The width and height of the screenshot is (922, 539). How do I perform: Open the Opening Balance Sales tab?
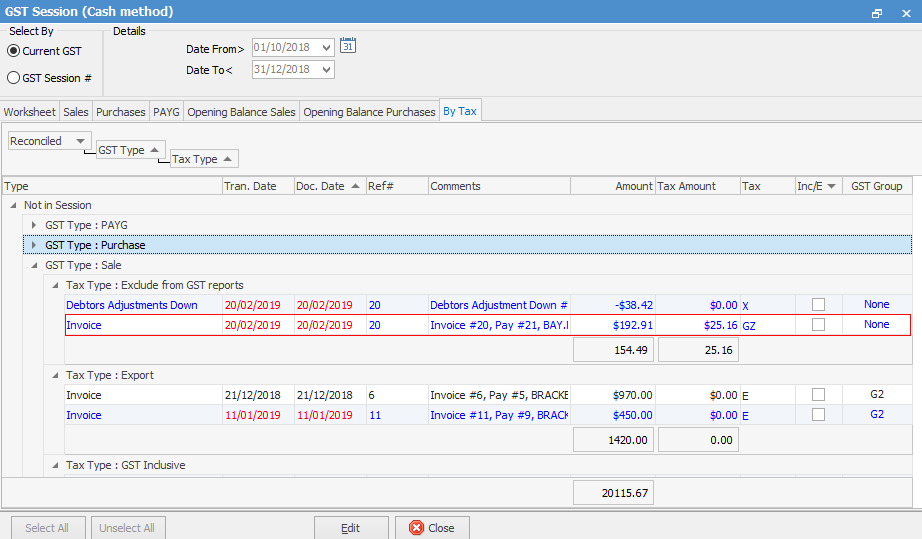[241, 112]
